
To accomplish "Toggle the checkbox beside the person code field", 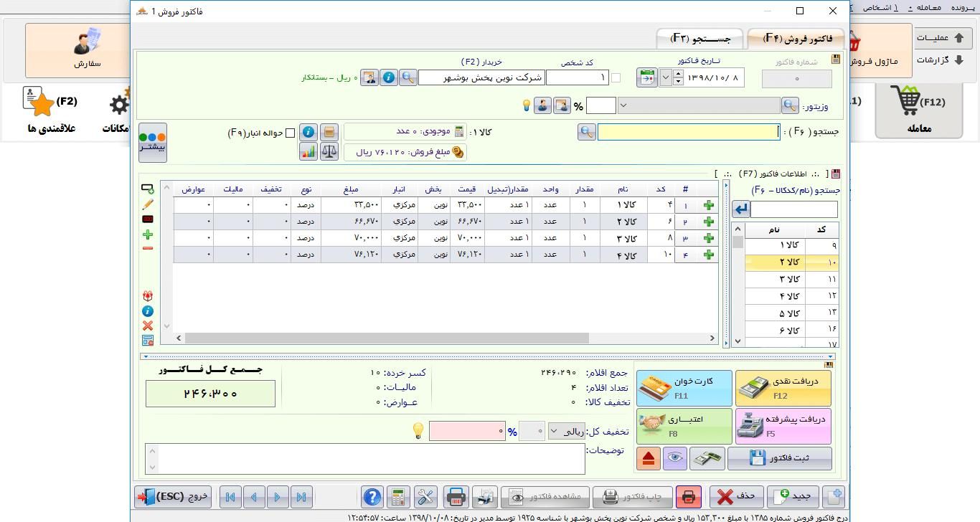I will click(616, 77).
